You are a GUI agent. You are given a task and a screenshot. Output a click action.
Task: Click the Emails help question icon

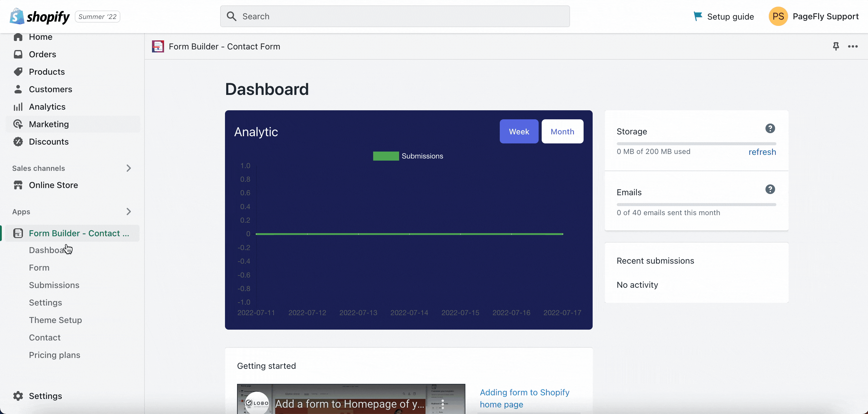(770, 189)
